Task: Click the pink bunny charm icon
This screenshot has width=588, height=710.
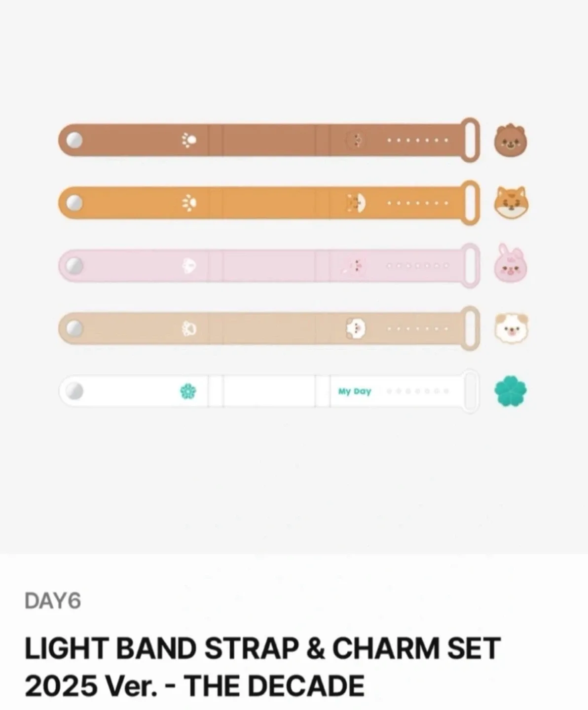Action: (x=511, y=263)
